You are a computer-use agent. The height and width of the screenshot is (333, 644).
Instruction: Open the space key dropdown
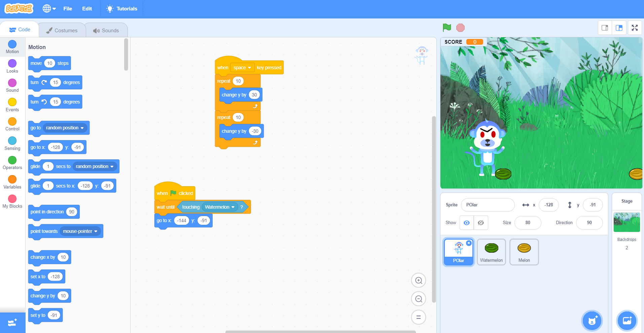click(242, 68)
